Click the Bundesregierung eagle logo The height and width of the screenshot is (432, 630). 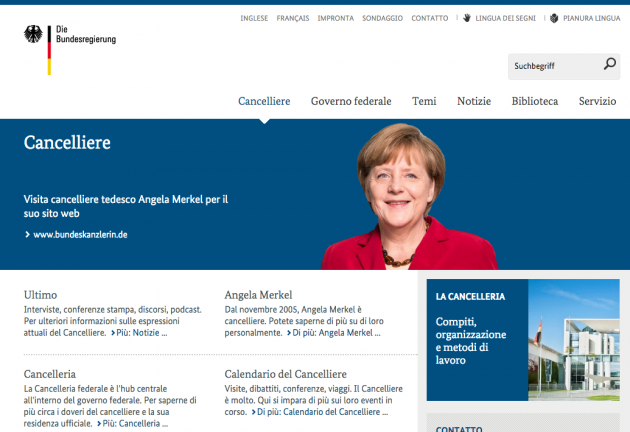(x=34, y=39)
